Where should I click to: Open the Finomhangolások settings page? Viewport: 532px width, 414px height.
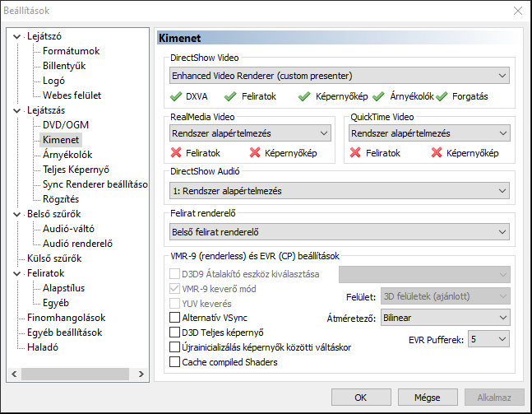(66, 318)
